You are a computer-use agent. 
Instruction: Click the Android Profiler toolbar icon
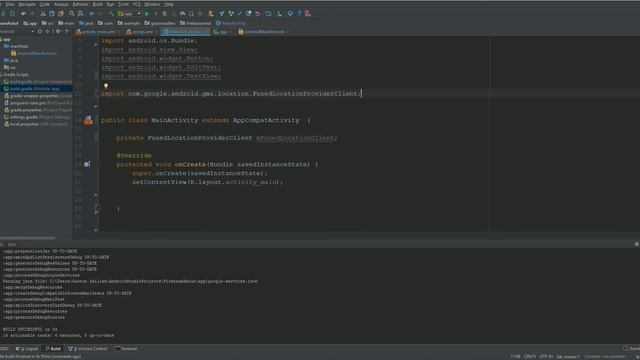[182, 13]
